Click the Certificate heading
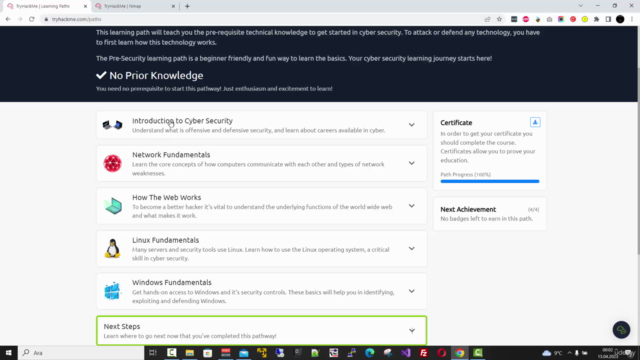The height and width of the screenshot is (360, 640). 456,122
